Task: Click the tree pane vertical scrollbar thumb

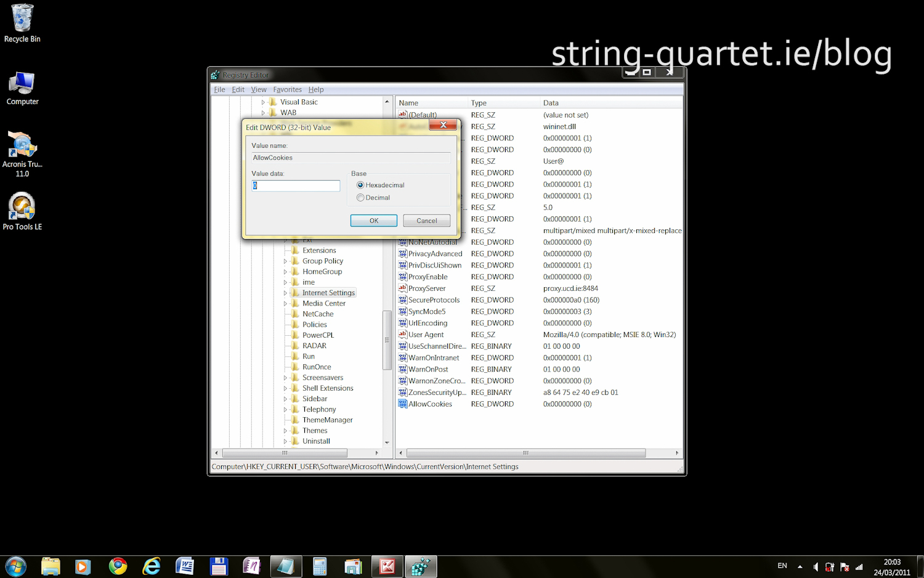Action: click(387, 340)
